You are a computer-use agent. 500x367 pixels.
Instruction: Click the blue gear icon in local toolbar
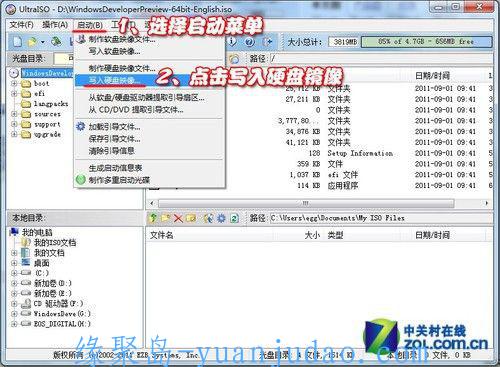(221, 218)
